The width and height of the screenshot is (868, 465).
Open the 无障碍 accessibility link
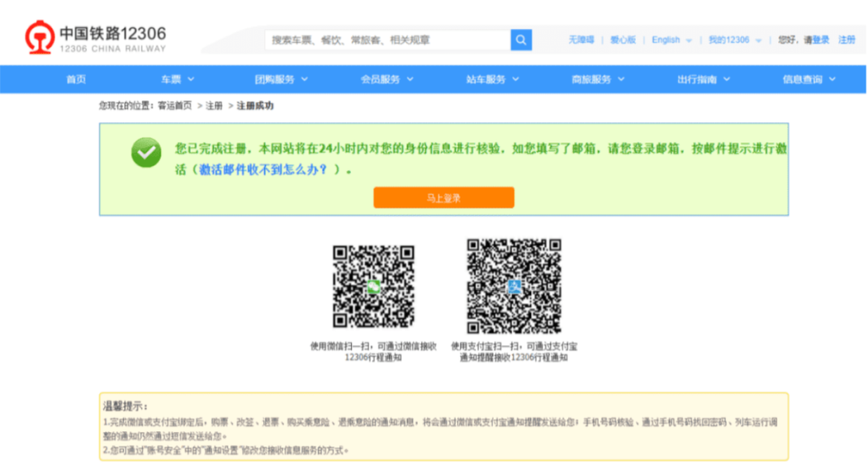(x=581, y=40)
